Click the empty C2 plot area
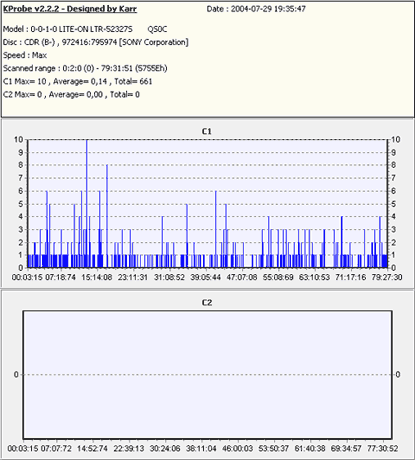 pyautogui.click(x=207, y=375)
